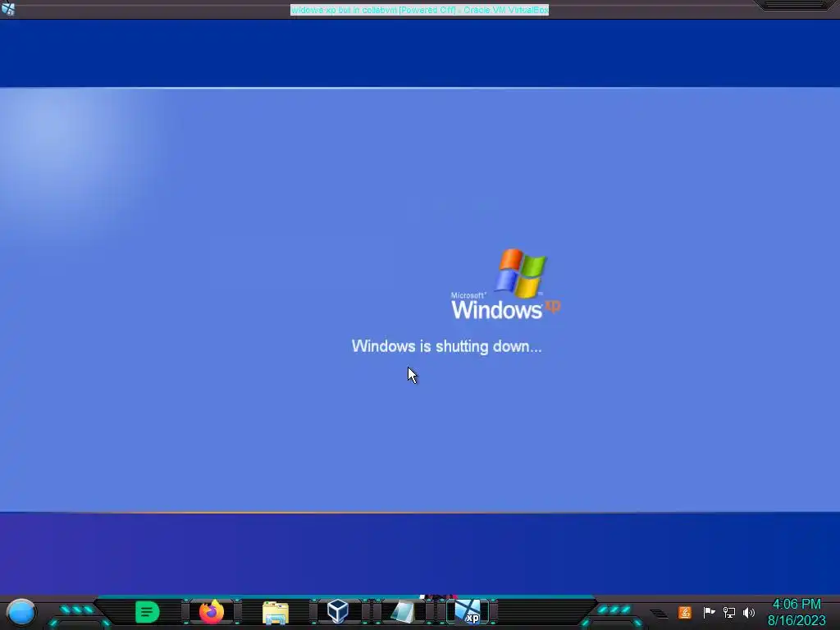Open VirtualBox Manager cube icon

pyautogui.click(x=338, y=611)
